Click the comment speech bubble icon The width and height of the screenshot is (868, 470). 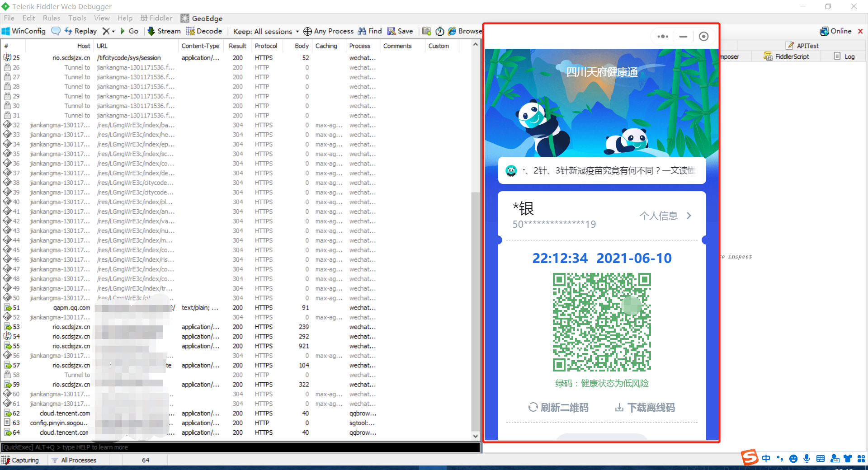point(56,31)
